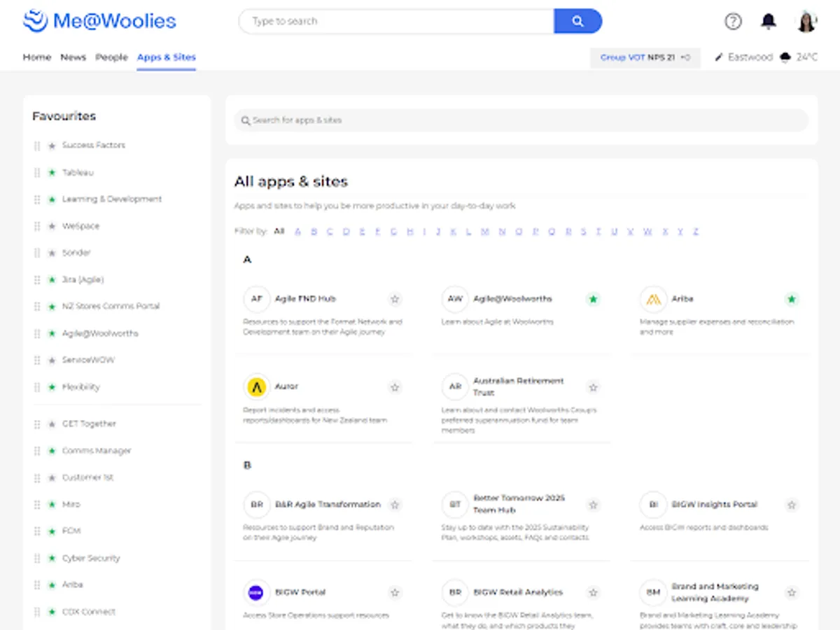Viewport: 840px width, 630px height.
Task: Click drag handle beside GET Together favourite
Action: coord(37,423)
